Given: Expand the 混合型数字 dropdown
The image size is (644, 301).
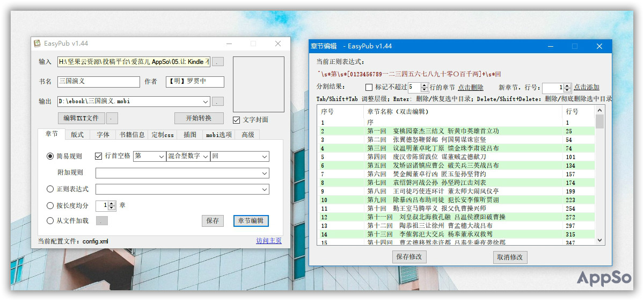Looking at the screenshot, I should [206, 156].
